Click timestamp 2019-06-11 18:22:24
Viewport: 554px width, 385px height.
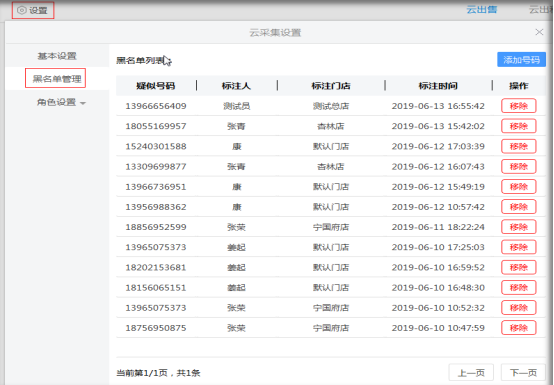click(438, 227)
